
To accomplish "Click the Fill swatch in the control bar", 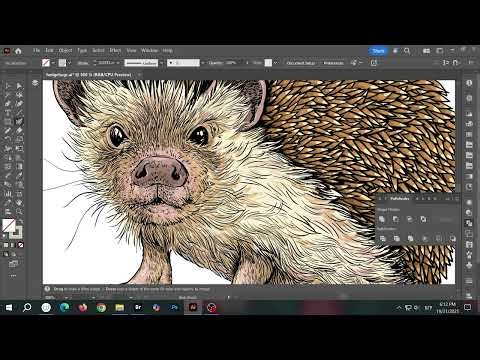I will (x=46, y=63).
